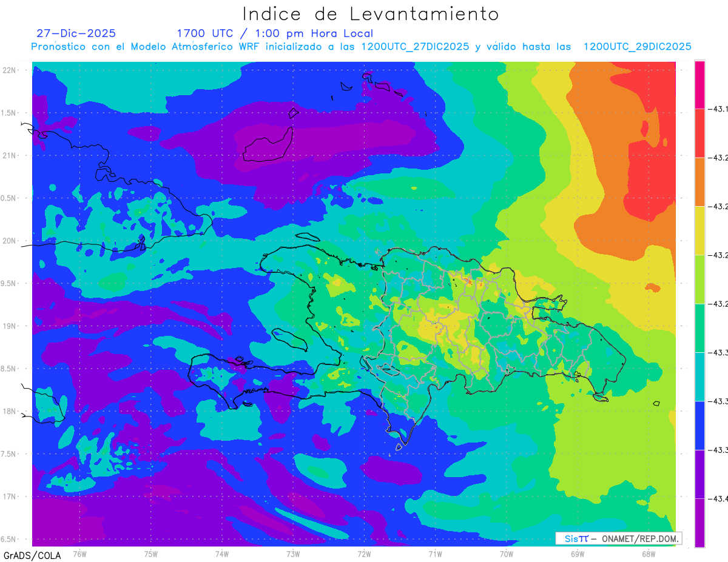This screenshot has width=728, height=562.
Task: Pick the magenta swatch in the color legend
Action: 699,85
